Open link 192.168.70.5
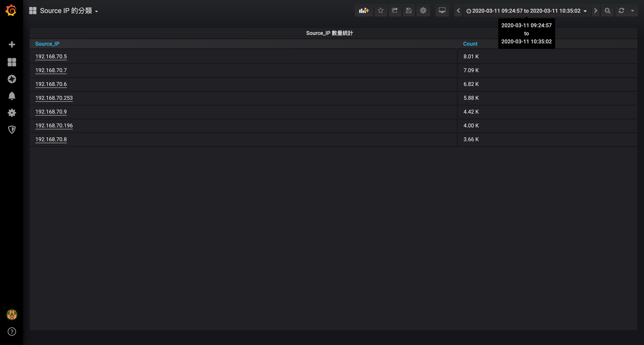Screen dimensions: 644x345 pos(51,57)
